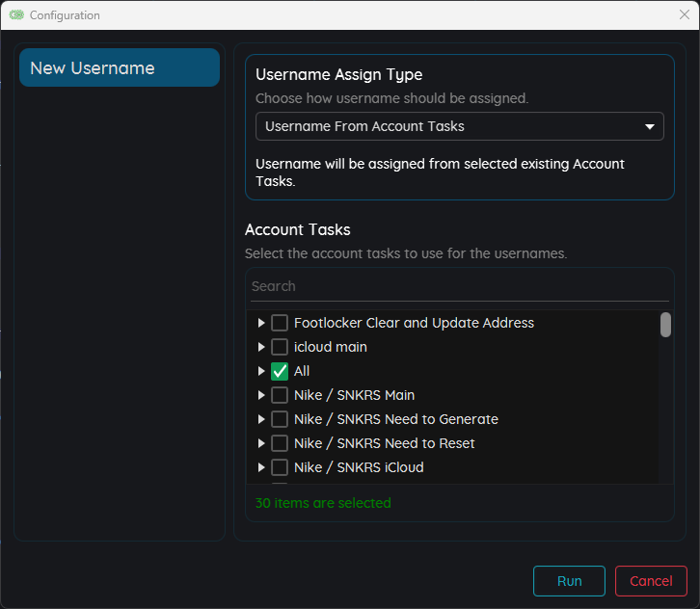The width and height of the screenshot is (700, 609).
Task: Toggle the Nike / SNKRS iCloud checkbox
Action: point(280,467)
